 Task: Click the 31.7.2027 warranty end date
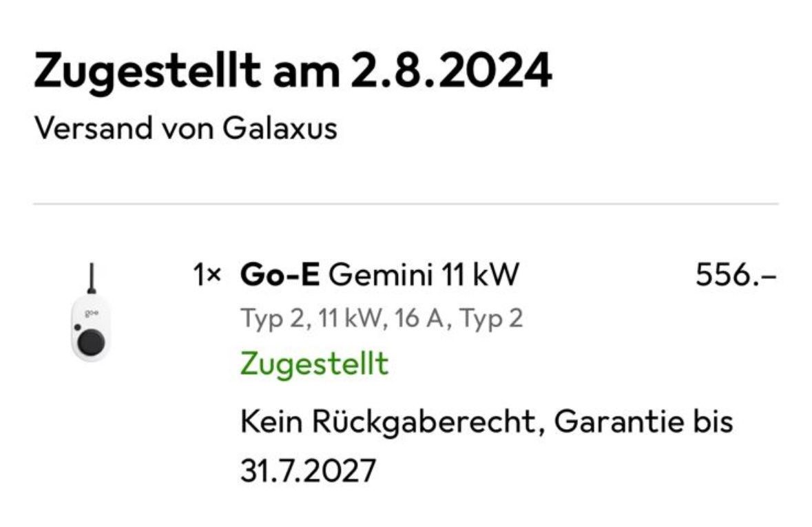pos(309,471)
